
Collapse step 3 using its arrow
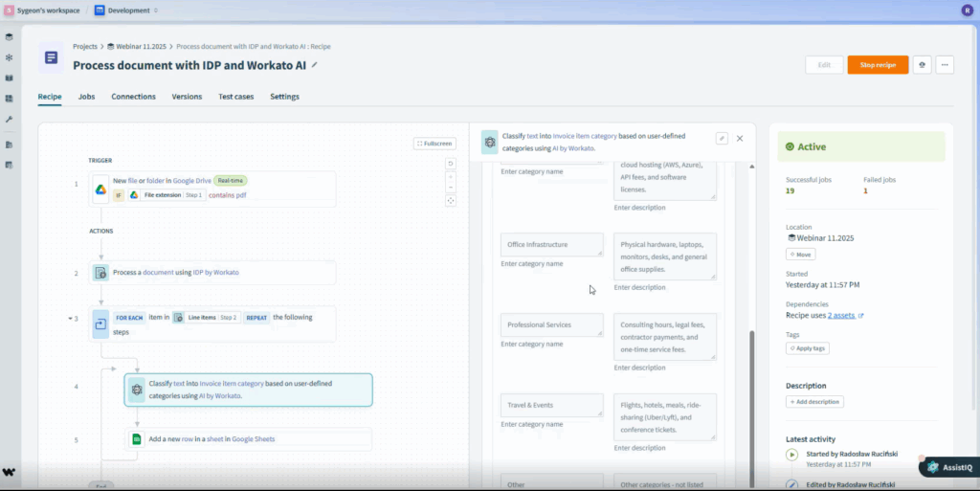coord(71,318)
